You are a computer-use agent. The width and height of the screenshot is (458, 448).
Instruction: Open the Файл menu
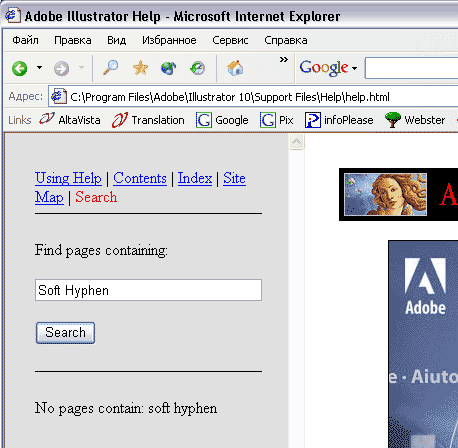pos(25,40)
